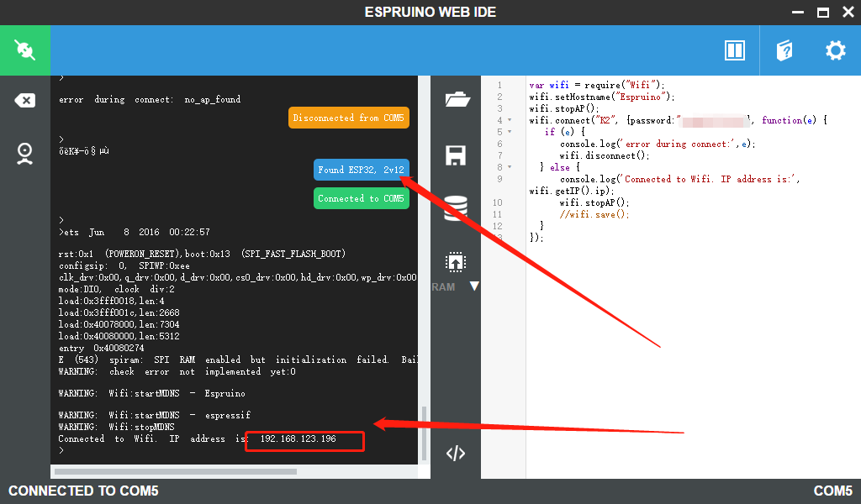Screen dimensions: 861x504
Task: Open the storage database icon
Action: (456, 208)
